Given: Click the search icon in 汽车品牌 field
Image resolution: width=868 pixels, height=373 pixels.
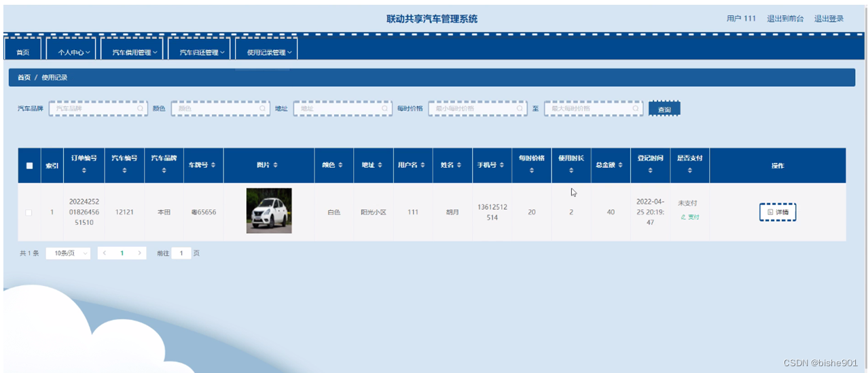Looking at the screenshot, I should click(141, 109).
